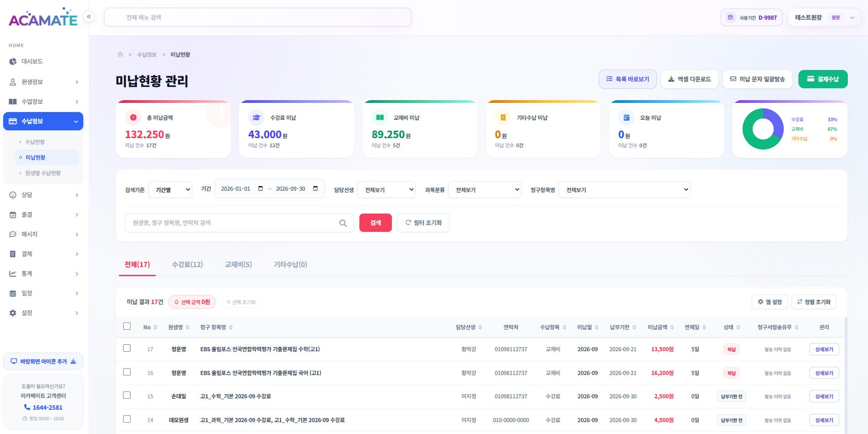
Task: Click the 미납 status badge in row 17
Action: click(x=732, y=349)
